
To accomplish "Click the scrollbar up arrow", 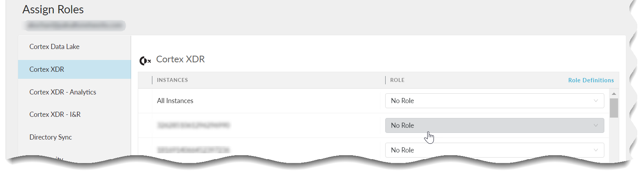I will click(614, 94).
